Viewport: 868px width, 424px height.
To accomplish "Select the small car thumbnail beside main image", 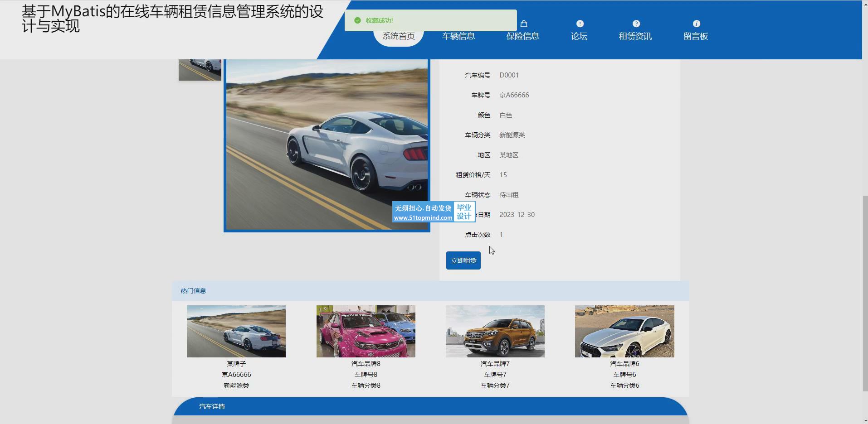I will click(200, 69).
